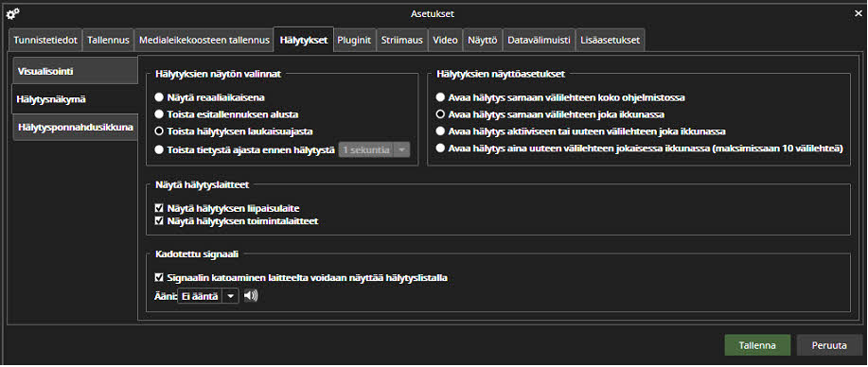Open the Striimaus tab
This screenshot has width=868, height=367.
[402, 41]
